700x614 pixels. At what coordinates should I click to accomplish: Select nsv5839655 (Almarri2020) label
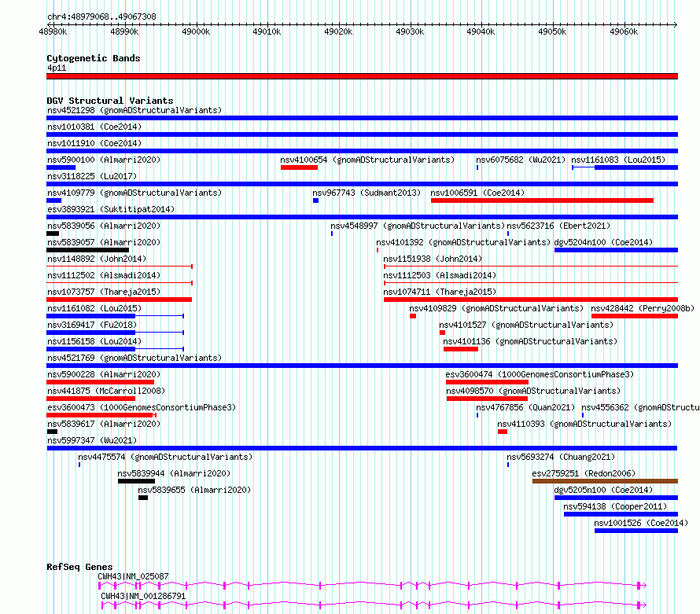click(x=194, y=490)
